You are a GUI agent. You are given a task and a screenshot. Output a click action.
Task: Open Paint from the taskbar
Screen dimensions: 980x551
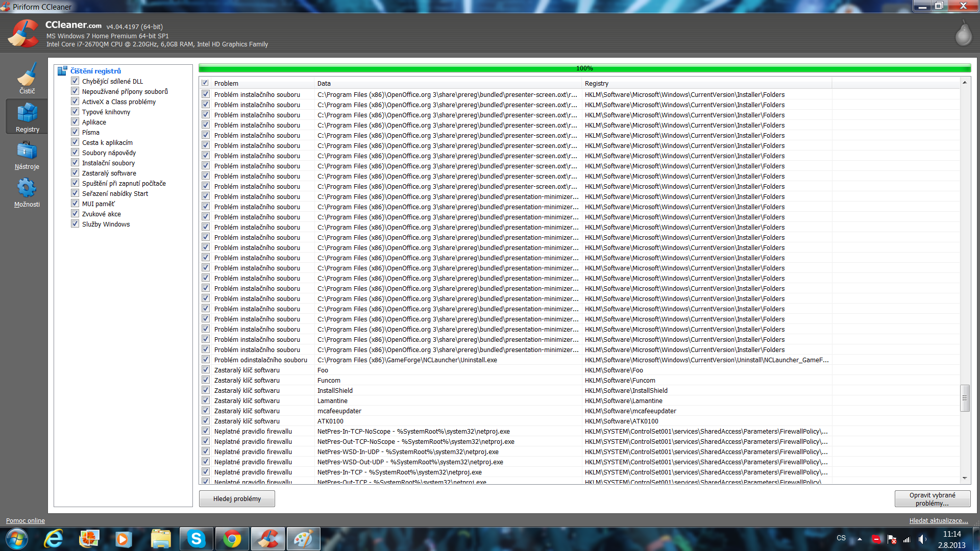[303, 539]
